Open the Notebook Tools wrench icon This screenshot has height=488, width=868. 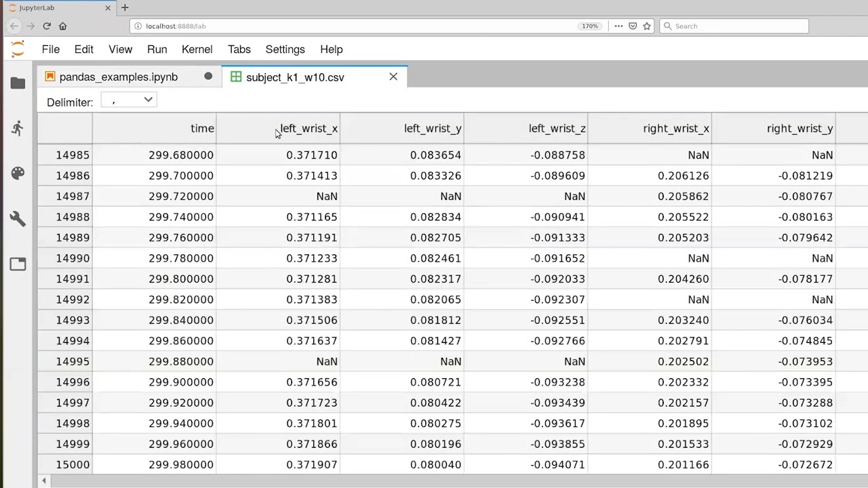click(x=18, y=218)
